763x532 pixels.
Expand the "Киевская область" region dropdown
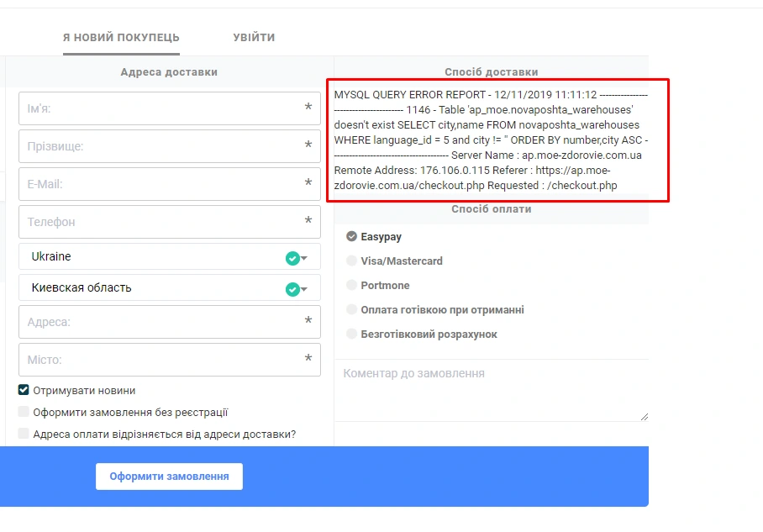click(160, 288)
